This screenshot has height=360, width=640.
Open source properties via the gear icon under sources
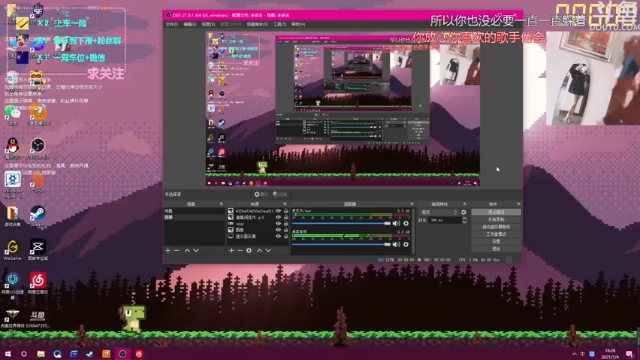pyautogui.click(x=249, y=250)
